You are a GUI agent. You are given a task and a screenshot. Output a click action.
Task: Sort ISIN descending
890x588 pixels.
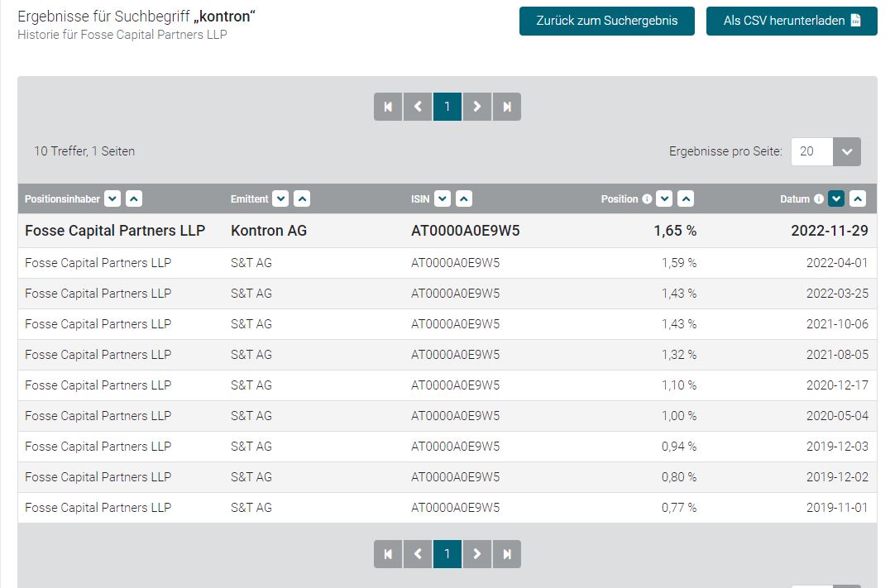(443, 198)
